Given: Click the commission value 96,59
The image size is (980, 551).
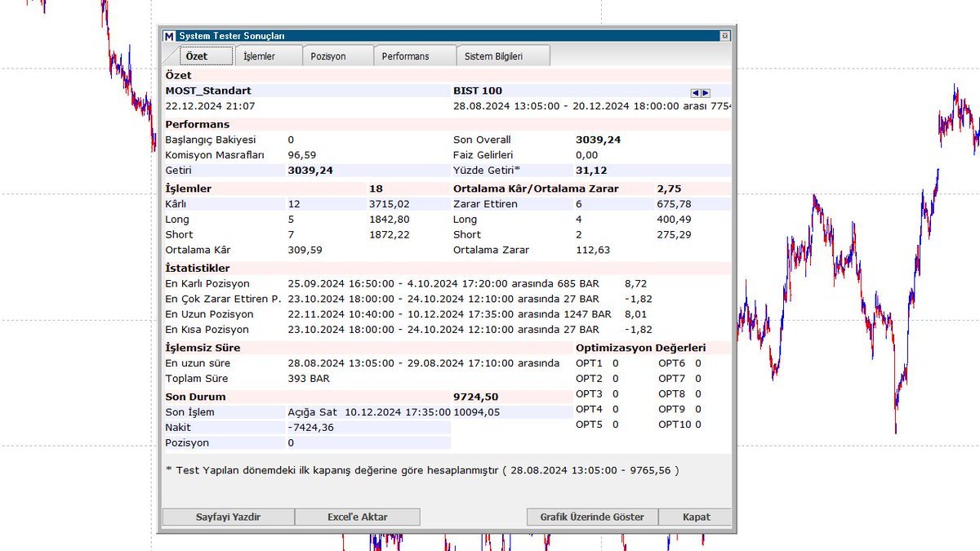Looking at the screenshot, I should [x=302, y=155].
